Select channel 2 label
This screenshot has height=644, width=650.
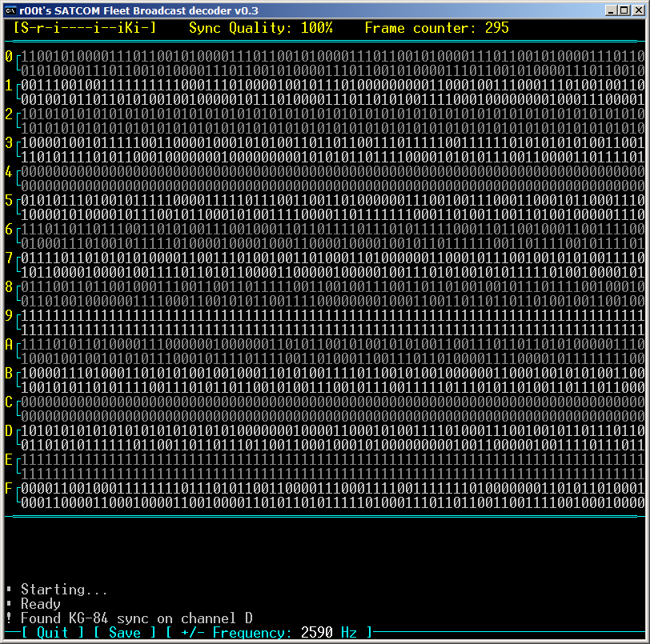click(9, 114)
